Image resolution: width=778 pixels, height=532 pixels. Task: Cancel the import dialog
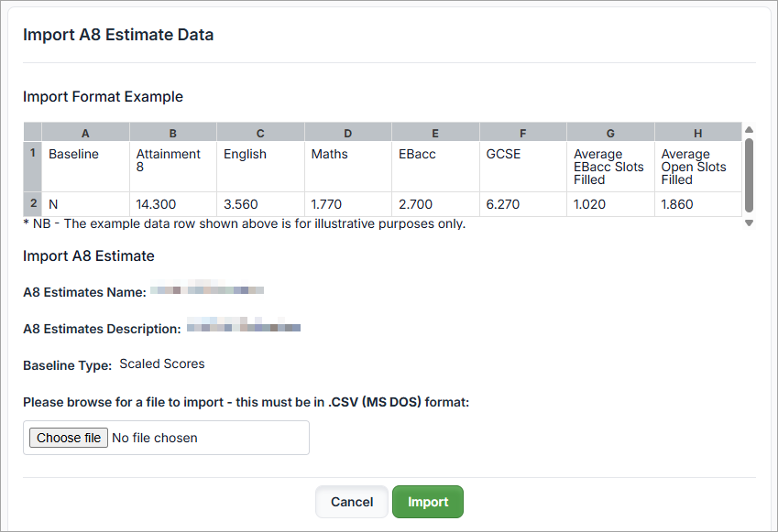pyautogui.click(x=352, y=502)
